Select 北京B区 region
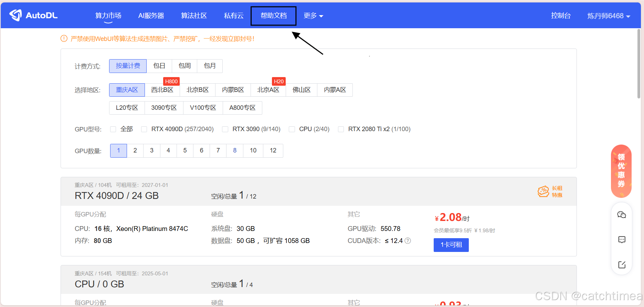Screen dimensions: 644x307 click(198, 90)
